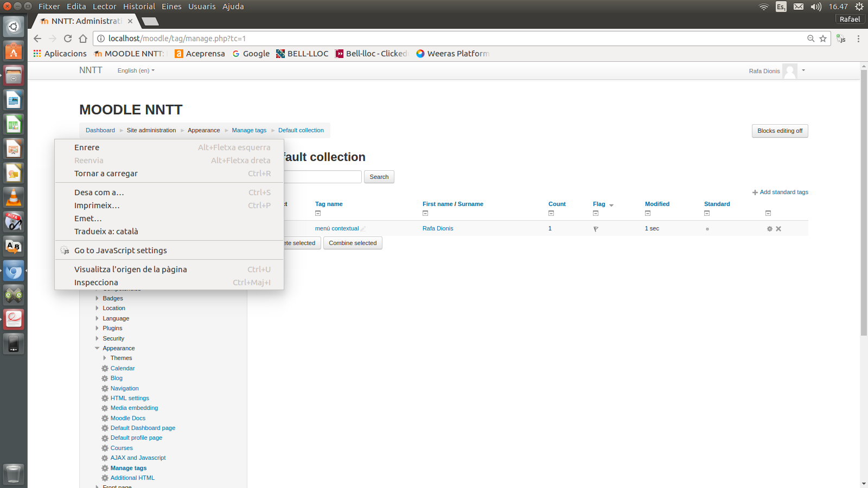Choose Visualitza l'origen de la pàgina
This screenshot has width=868, height=488.
click(169, 269)
